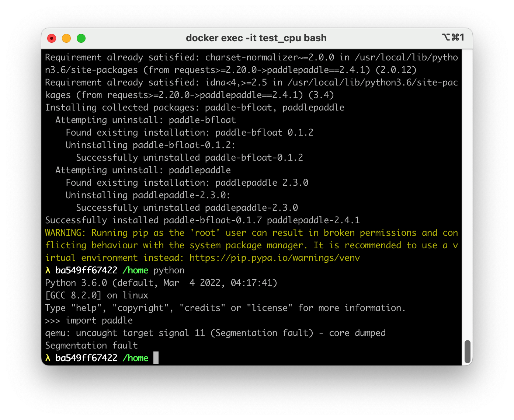
Task: Click 'Uninstalling paddle-bfloat-0.1.2:' line
Action: point(150,145)
